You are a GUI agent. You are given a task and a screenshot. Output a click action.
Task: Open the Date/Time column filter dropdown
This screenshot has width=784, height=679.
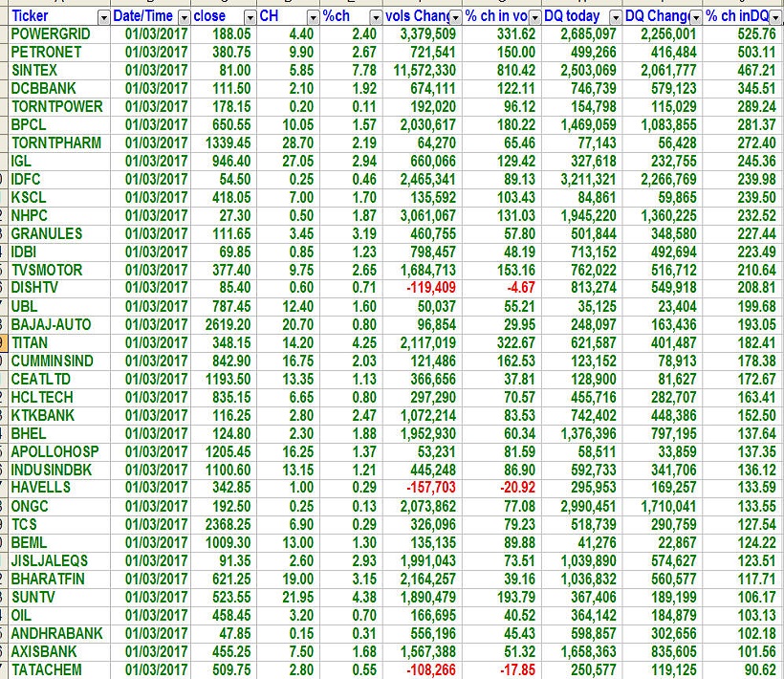point(184,18)
